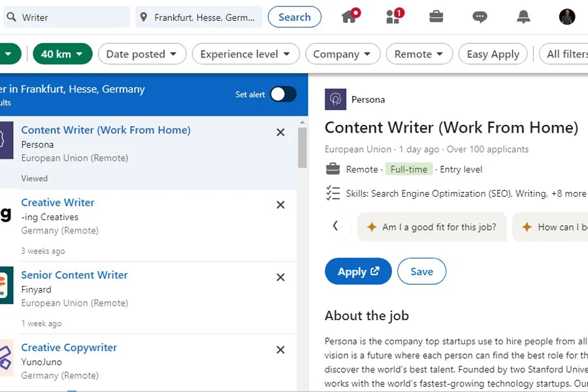Toggle the Easy Apply filter
The image size is (588, 392).
click(x=493, y=54)
